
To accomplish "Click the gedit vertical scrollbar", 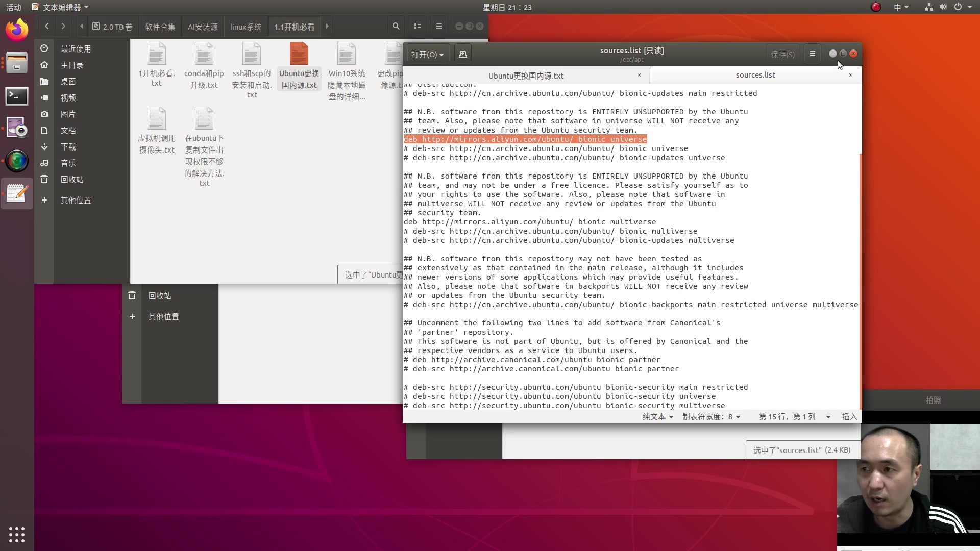I will click(x=860, y=281).
